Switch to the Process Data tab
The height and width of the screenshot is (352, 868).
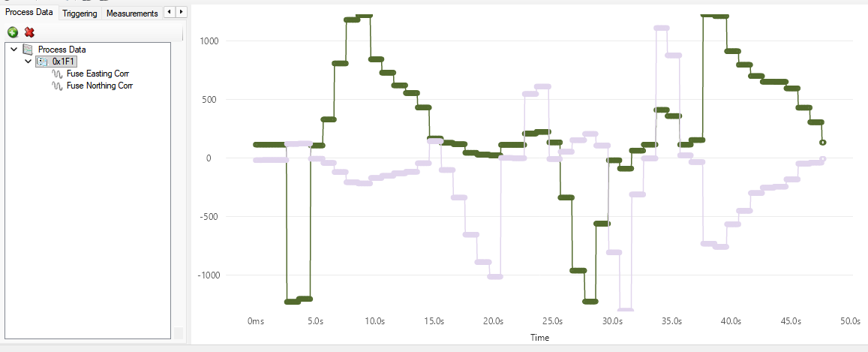pyautogui.click(x=29, y=13)
